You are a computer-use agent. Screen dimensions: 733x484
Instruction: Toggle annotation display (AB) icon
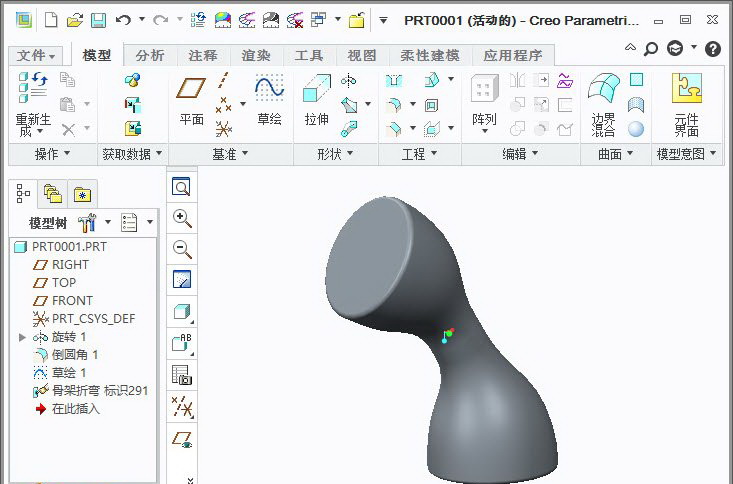[182, 343]
